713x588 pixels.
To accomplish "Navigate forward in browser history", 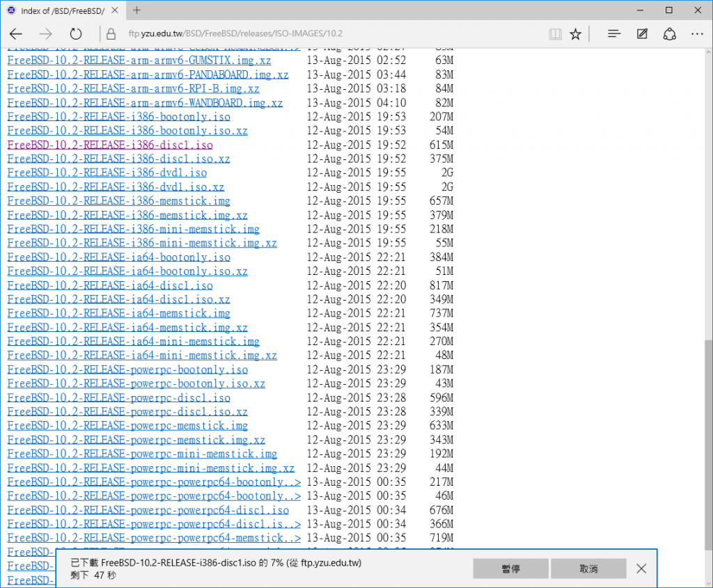I will pyautogui.click(x=45, y=33).
